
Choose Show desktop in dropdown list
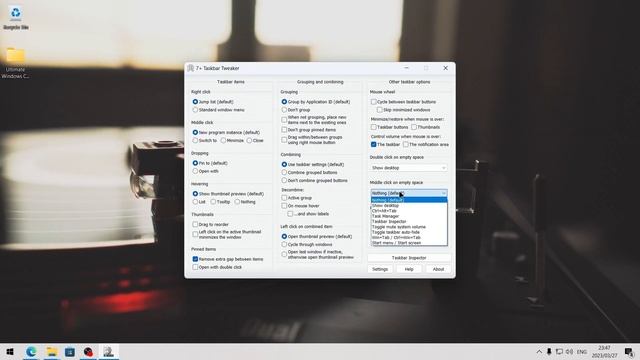[409, 206]
